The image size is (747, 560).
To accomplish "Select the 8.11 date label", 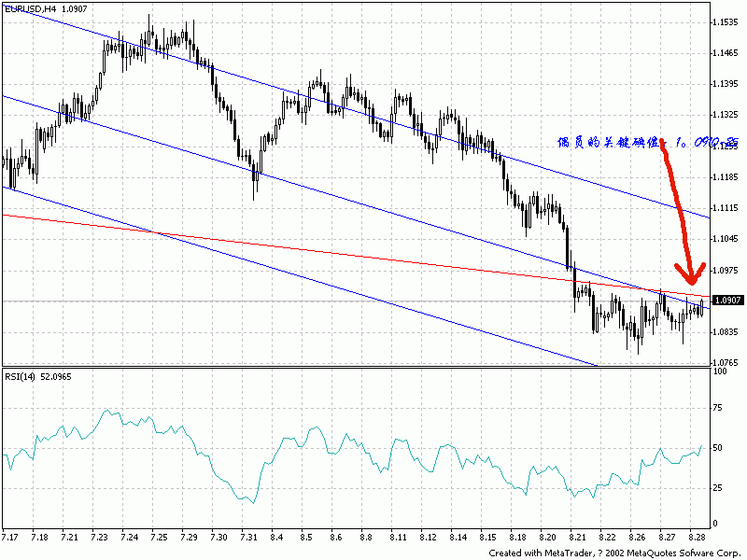I will click(x=398, y=538).
